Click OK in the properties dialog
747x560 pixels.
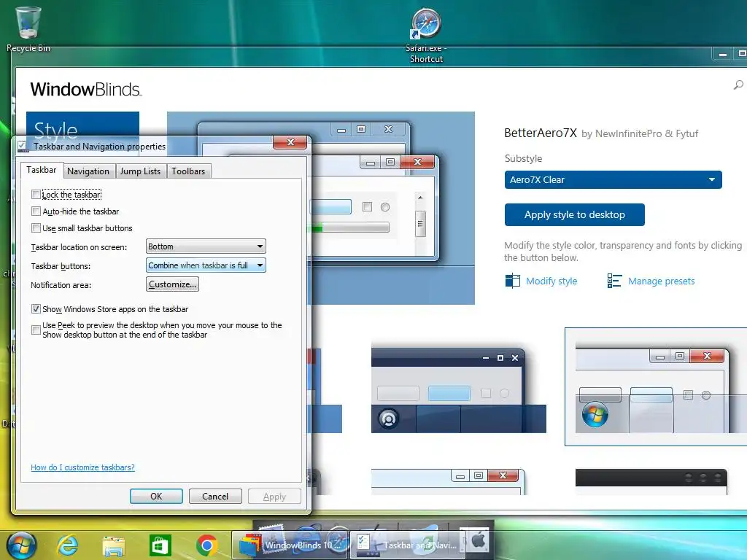click(156, 496)
